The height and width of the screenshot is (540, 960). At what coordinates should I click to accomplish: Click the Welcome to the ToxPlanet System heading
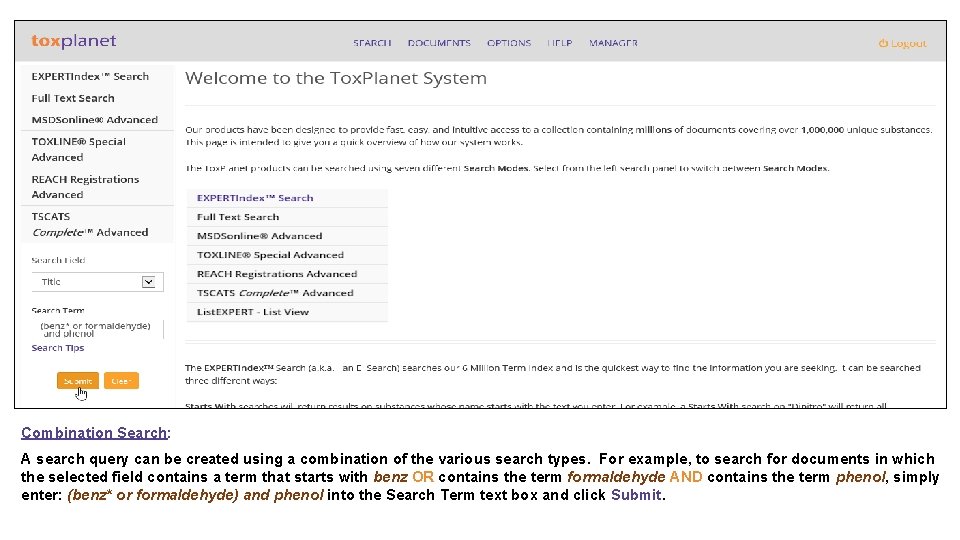[x=336, y=78]
